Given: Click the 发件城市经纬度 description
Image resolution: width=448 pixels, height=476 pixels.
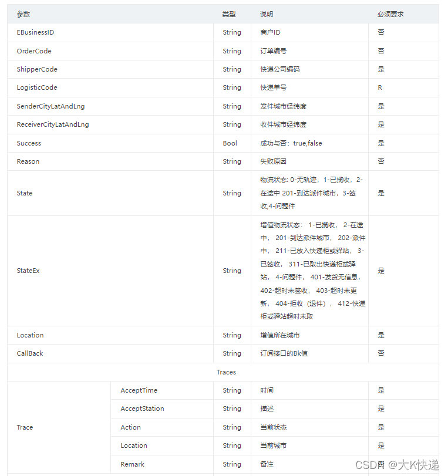Looking at the screenshot, I should click(284, 106).
